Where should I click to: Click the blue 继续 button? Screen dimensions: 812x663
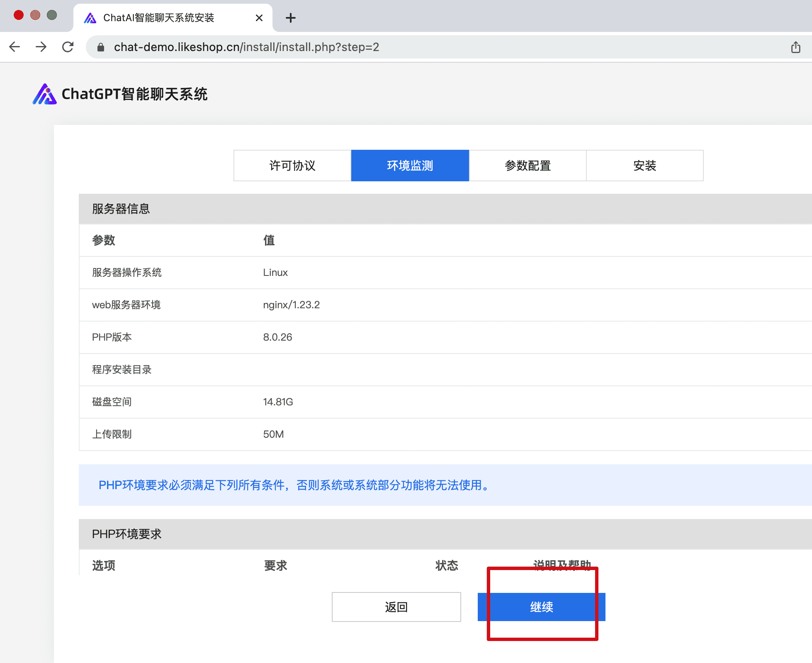coord(542,607)
